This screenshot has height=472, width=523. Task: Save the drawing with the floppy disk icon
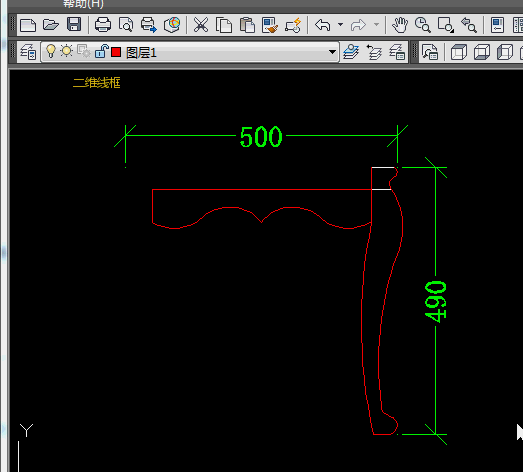tap(74, 25)
